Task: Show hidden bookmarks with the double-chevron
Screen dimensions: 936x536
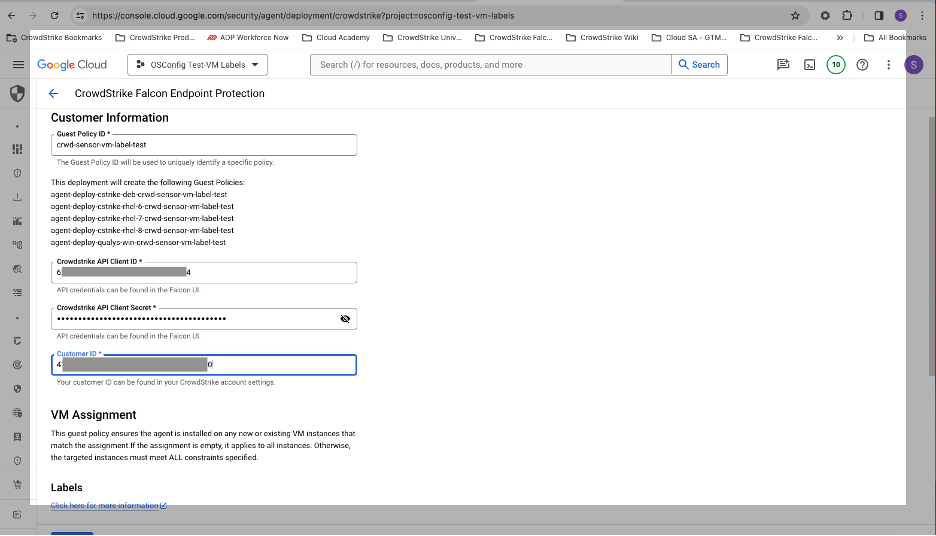Action: click(840, 38)
